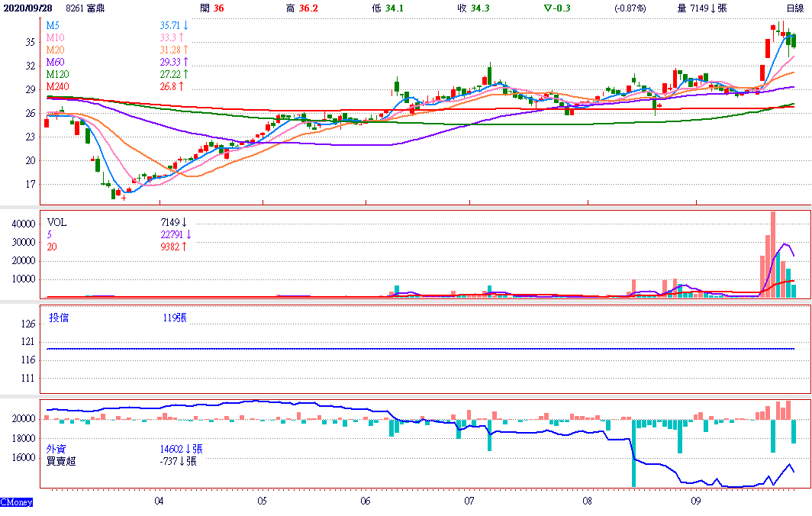Toggle the M10 moving average legend
Viewport: 812px width, 516px height.
[x=55, y=37]
